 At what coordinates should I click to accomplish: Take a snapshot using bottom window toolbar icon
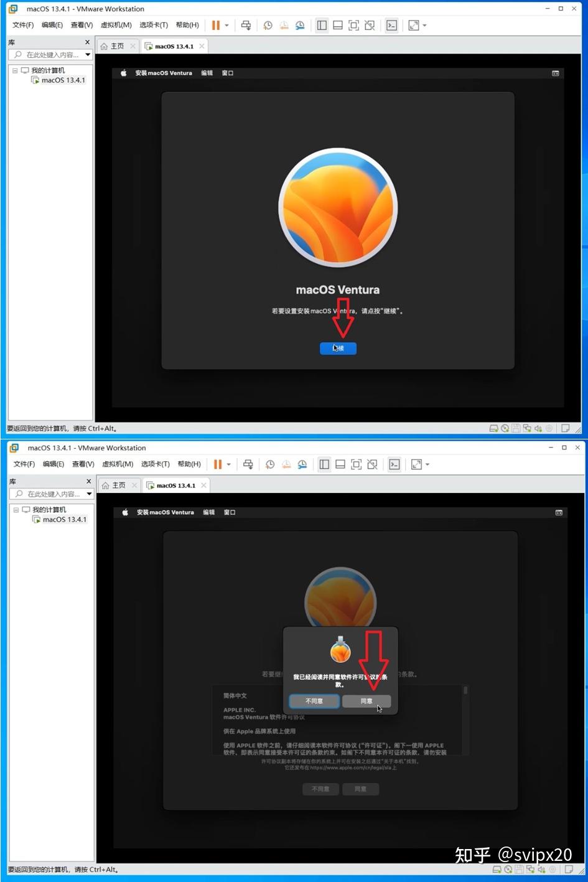point(269,464)
